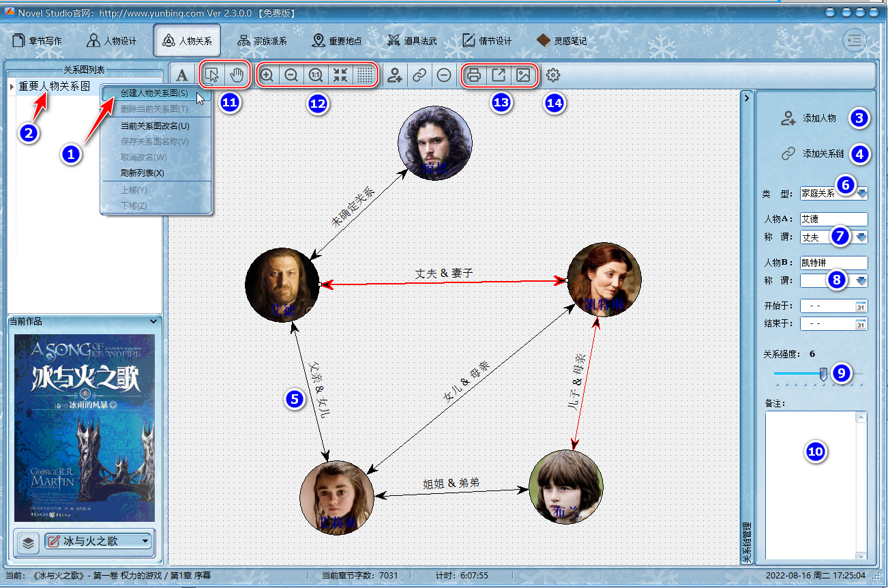888x588 pixels.
Task: Expand arrow beside 重要人物关系图
Action: pyautogui.click(x=12, y=87)
